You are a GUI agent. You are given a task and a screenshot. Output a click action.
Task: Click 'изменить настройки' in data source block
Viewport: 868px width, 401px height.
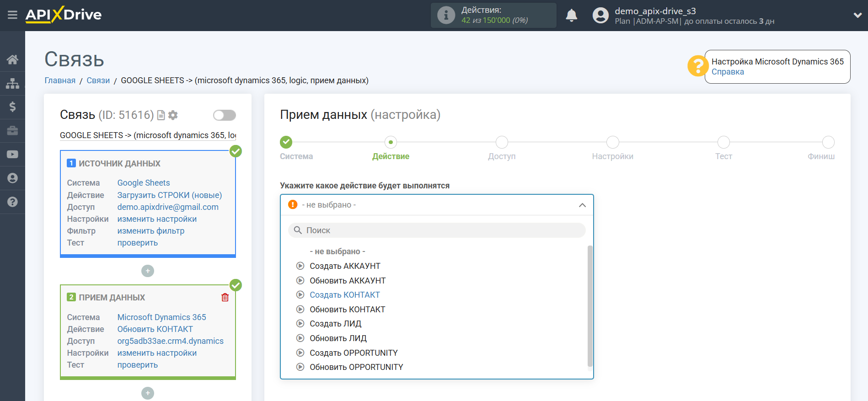[157, 219]
